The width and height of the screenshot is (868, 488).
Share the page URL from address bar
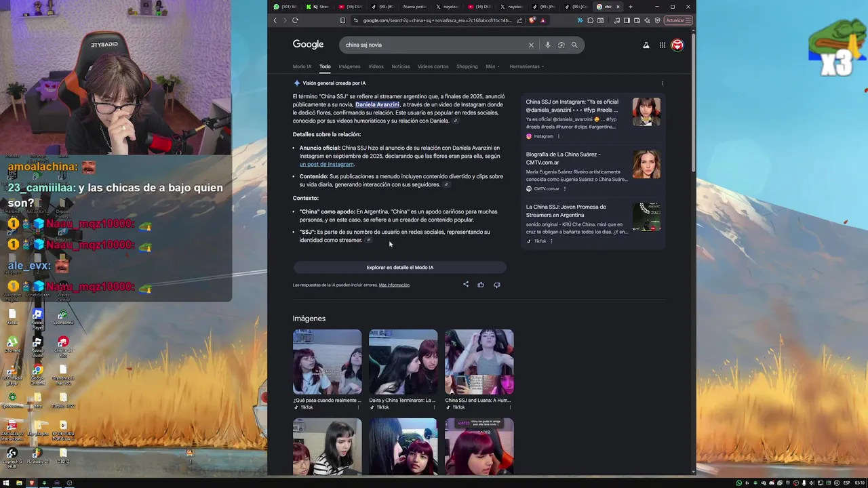pyautogui.click(x=519, y=20)
